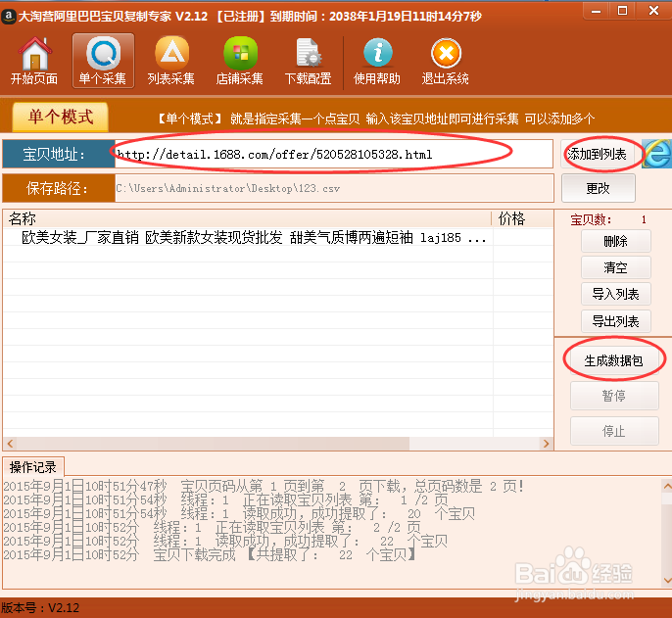The width and height of the screenshot is (672, 618).
Task: Click the list's right scroll arrow
Action: (546, 444)
